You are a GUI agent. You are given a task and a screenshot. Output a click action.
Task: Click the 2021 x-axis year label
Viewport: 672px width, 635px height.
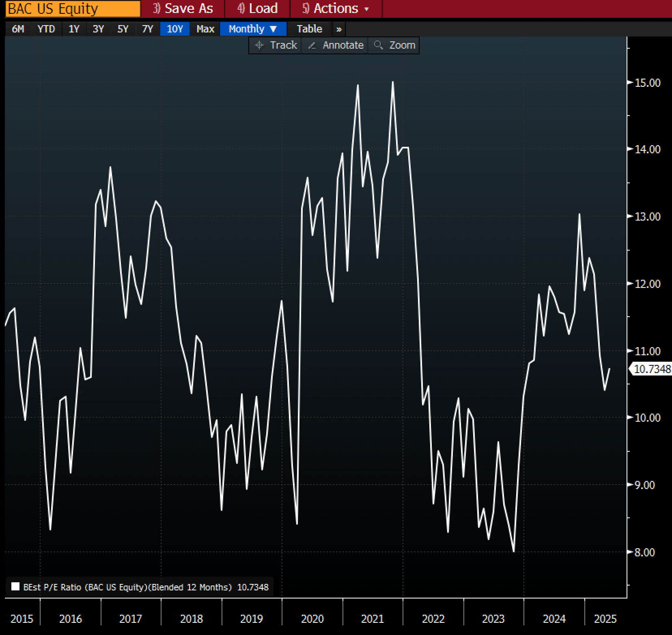coord(373,619)
